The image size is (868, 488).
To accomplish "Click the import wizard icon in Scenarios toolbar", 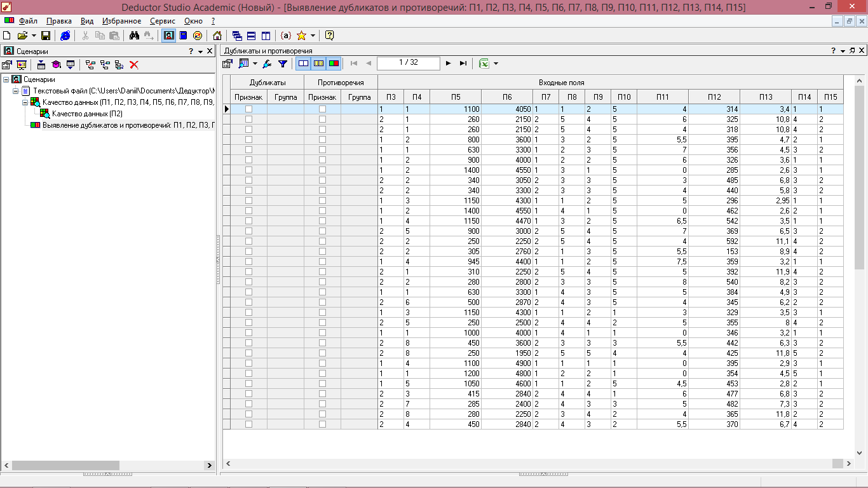I will 41,64.
